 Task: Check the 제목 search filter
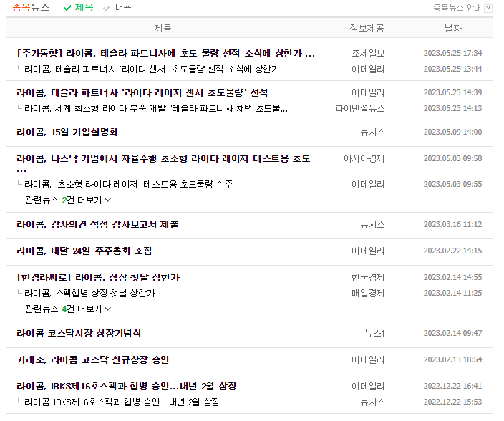(x=79, y=8)
